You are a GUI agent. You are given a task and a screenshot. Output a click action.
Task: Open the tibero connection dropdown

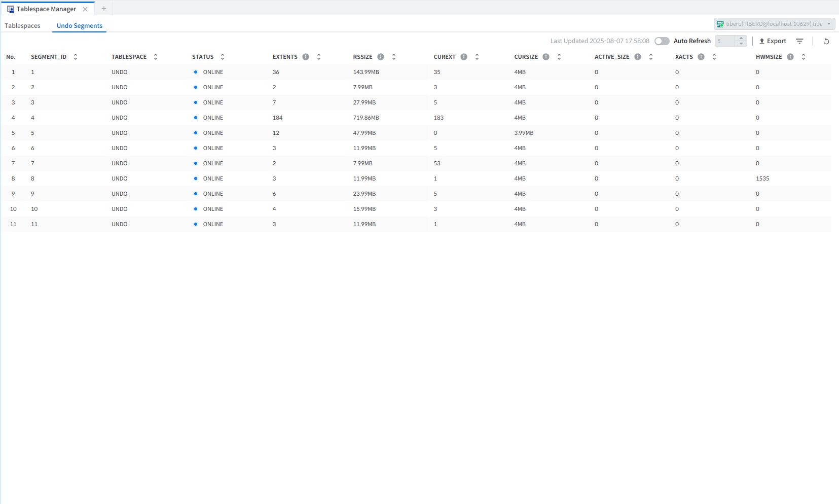tap(774, 24)
